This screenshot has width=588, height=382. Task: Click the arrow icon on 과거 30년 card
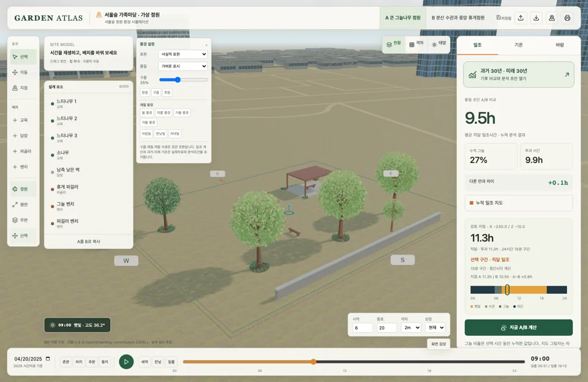(x=567, y=75)
